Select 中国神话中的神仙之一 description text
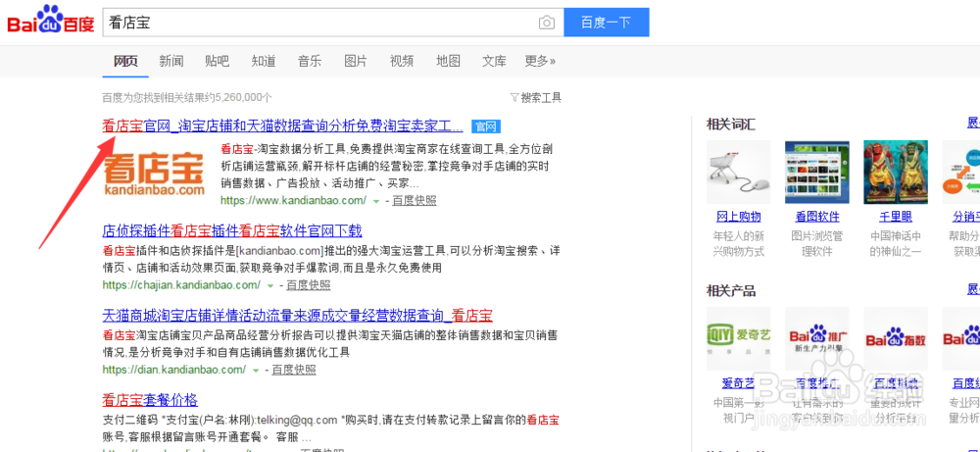 pyautogui.click(x=896, y=244)
